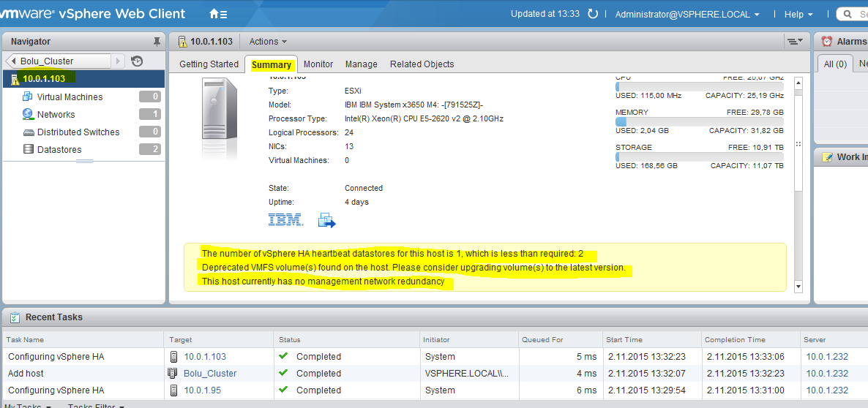Screen dimensions: 868x408
Task: Click the Datastores count badge showing 2
Action: click(x=150, y=149)
